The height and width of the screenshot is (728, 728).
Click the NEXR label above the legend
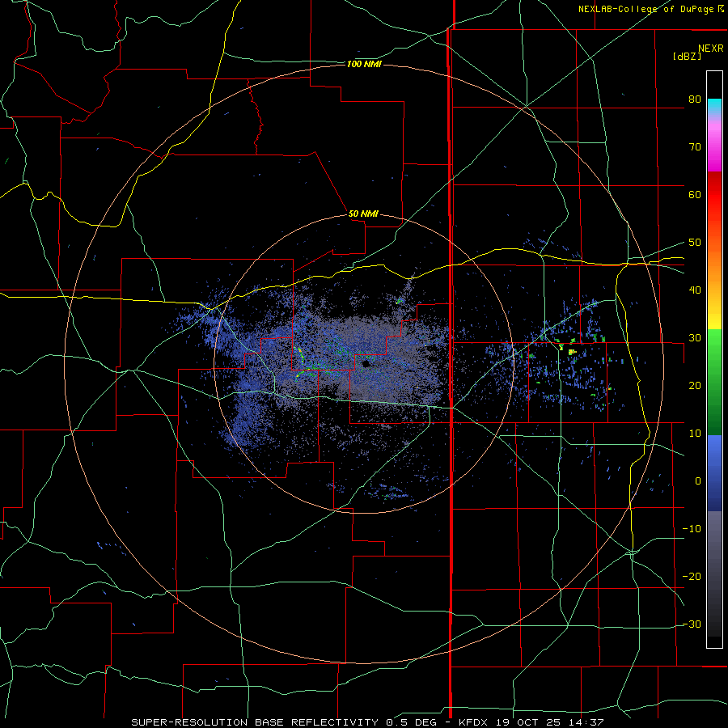[x=710, y=49]
